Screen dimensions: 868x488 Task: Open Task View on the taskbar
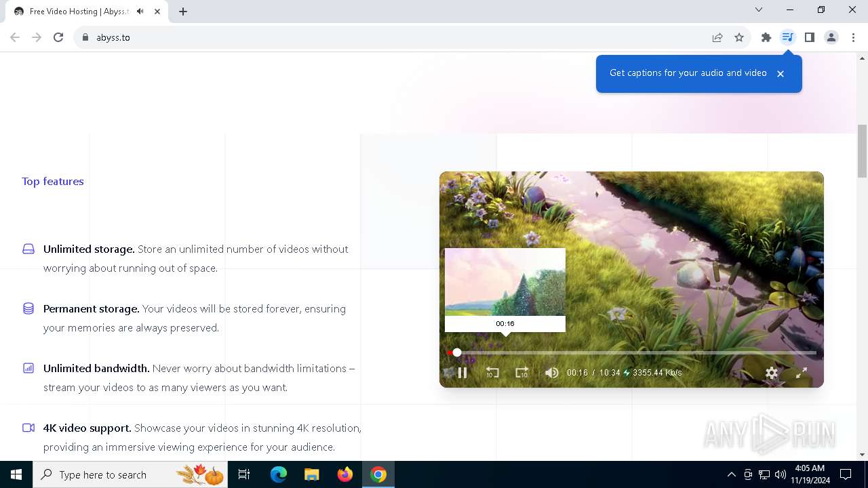pyautogui.click(x=244, y=474)
